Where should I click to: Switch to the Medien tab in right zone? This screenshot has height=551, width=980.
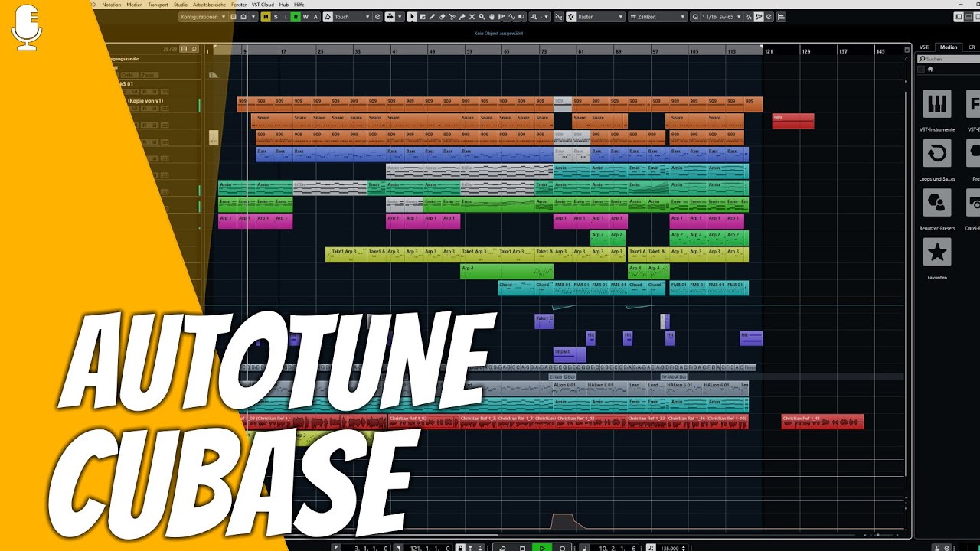pyautogui.click(x=949, y=47)
